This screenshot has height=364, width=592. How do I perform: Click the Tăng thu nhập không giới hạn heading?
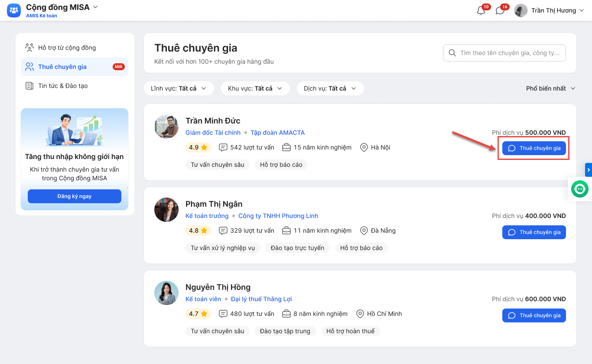(x=75, y=157)
